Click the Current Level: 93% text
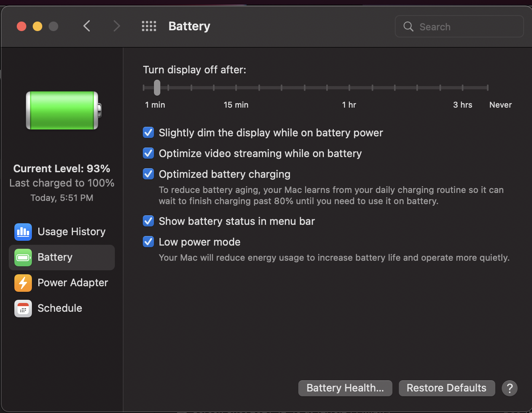The image size is (532, 413). (62, 169)
